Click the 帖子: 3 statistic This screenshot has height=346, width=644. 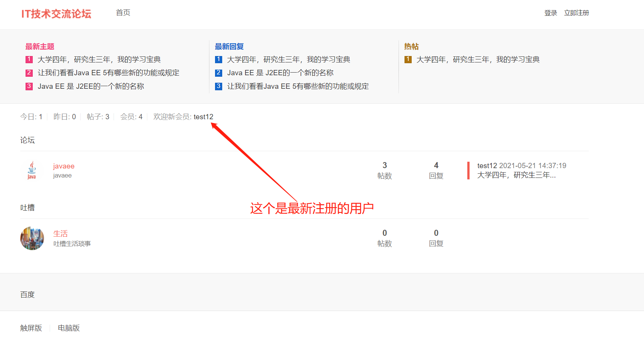tap(98, 117)
